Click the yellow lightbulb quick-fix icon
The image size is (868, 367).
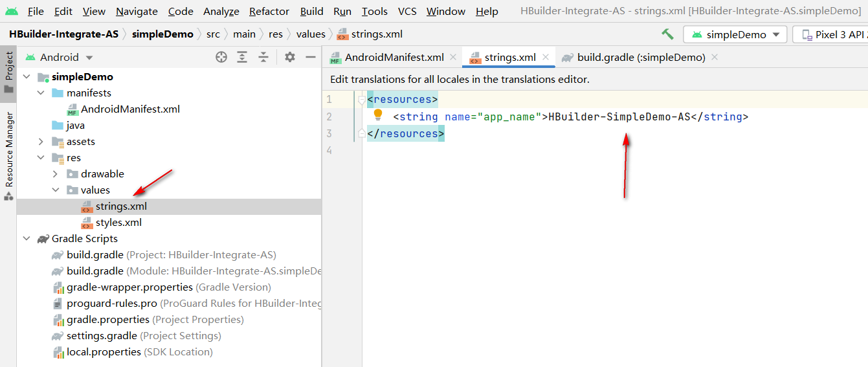[378, 115]
